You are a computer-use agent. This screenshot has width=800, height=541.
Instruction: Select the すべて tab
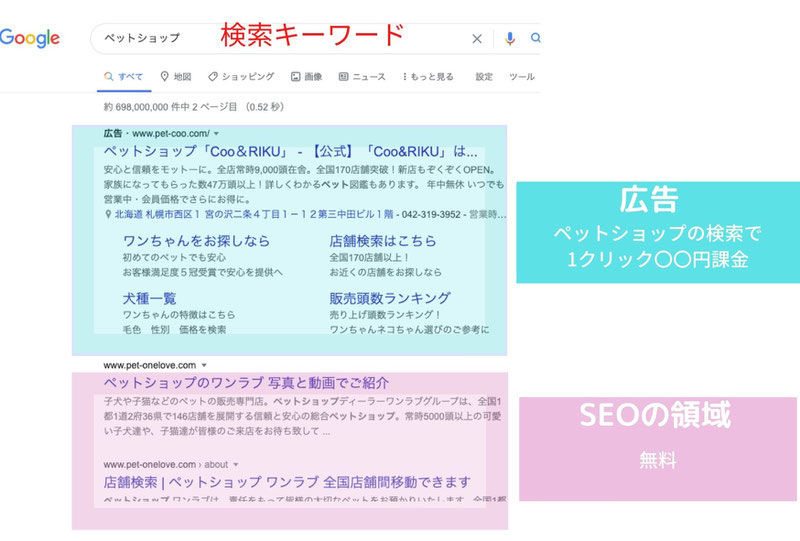tap(124, 77)
